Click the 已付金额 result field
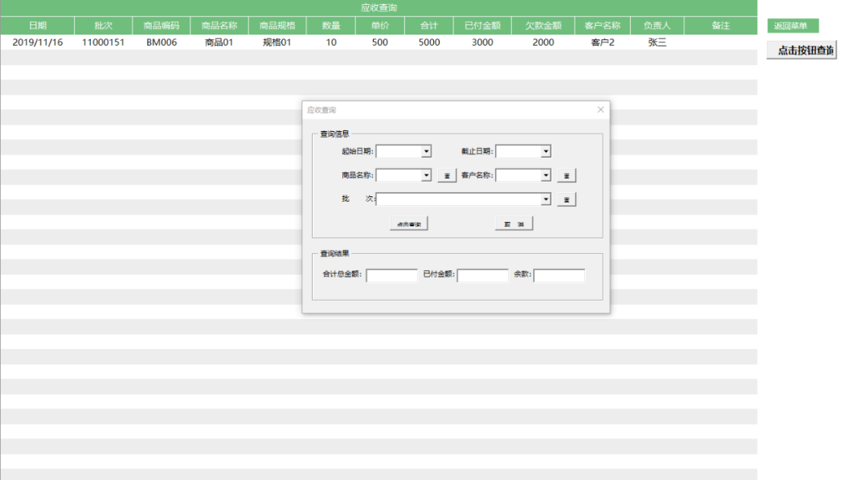The image size is (868, 480). [x=482, y=276]
